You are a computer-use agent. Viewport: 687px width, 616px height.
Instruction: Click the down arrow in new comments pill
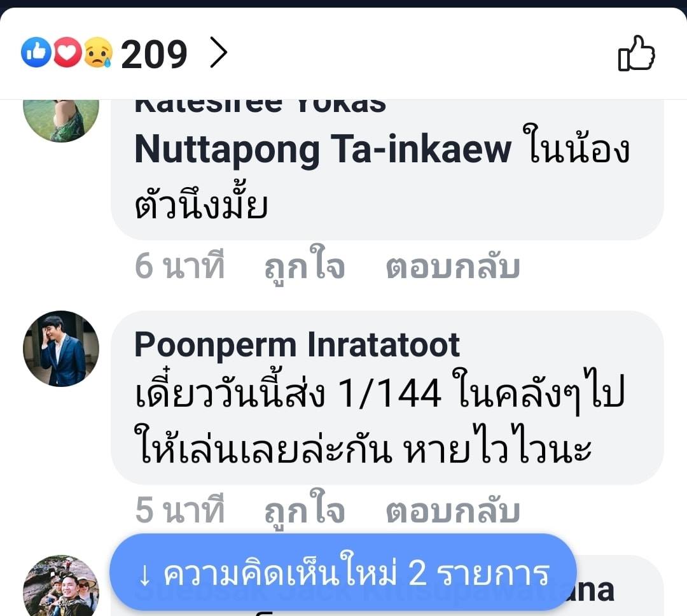144,575
